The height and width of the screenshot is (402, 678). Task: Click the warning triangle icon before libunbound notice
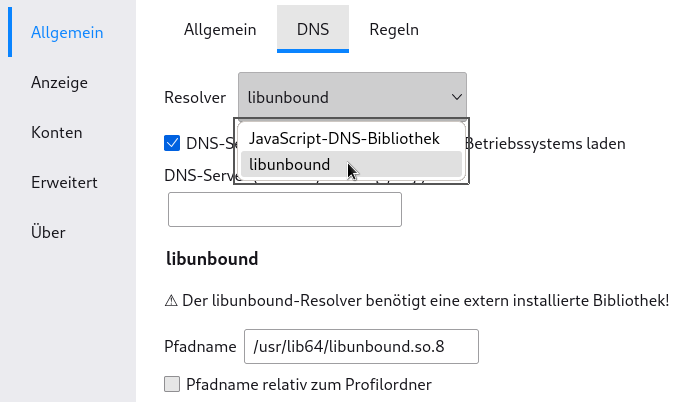(x=171, y=300)
